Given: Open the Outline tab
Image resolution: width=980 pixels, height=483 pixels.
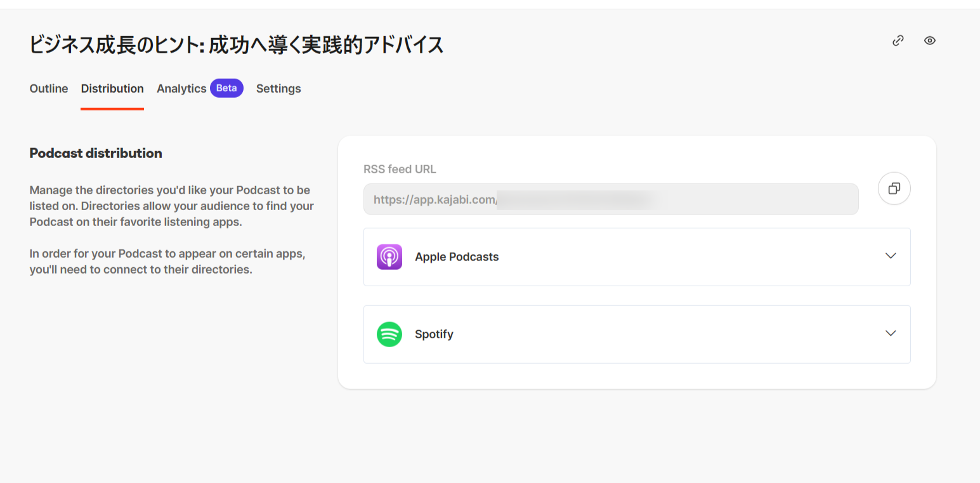Looking at the screenshot, I should pyautogui.click(x=49, y=89).
